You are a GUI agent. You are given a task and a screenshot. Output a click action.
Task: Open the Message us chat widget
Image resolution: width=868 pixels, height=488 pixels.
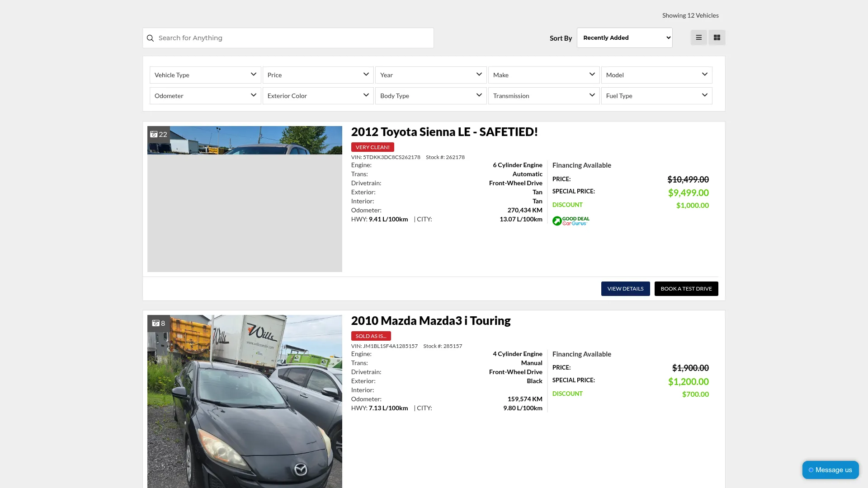[x=830, y=470]
